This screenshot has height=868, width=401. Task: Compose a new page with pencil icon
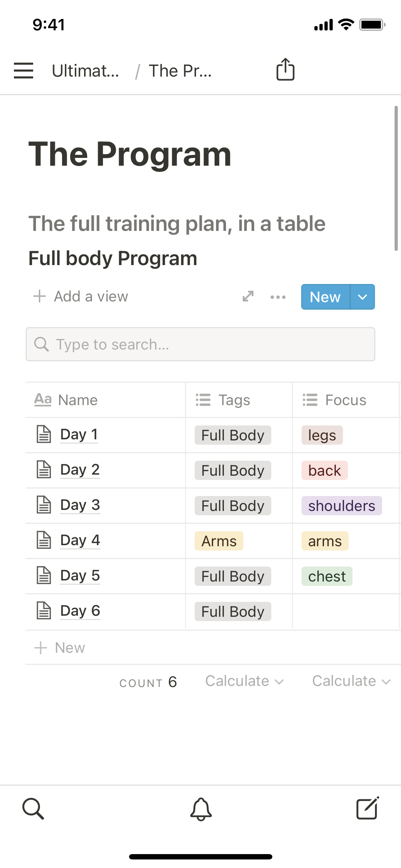[367, 808]
